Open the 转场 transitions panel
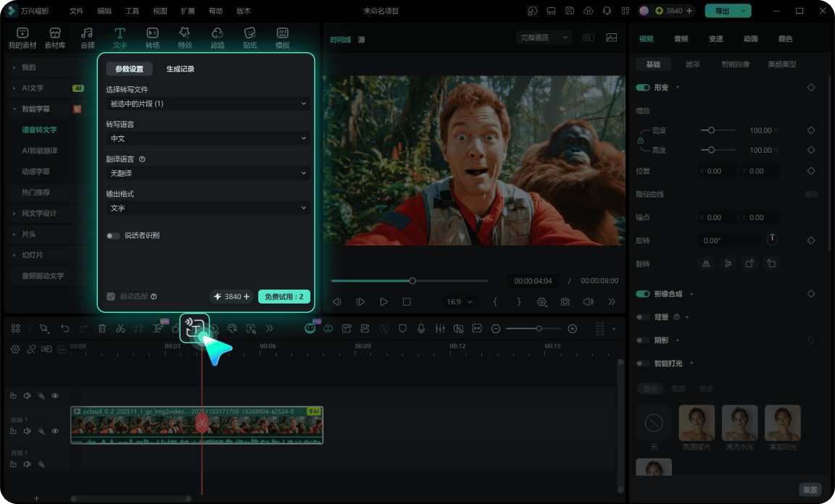The image size is (835, 504). 152,38
